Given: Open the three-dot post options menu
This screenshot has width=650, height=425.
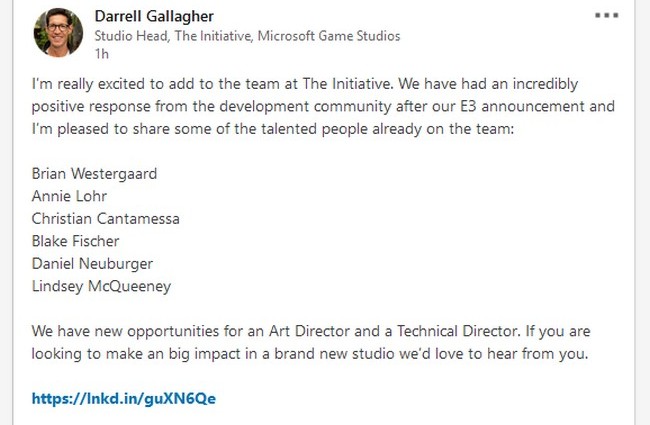Looking at the screenshot, I should [x=606, y=16].
